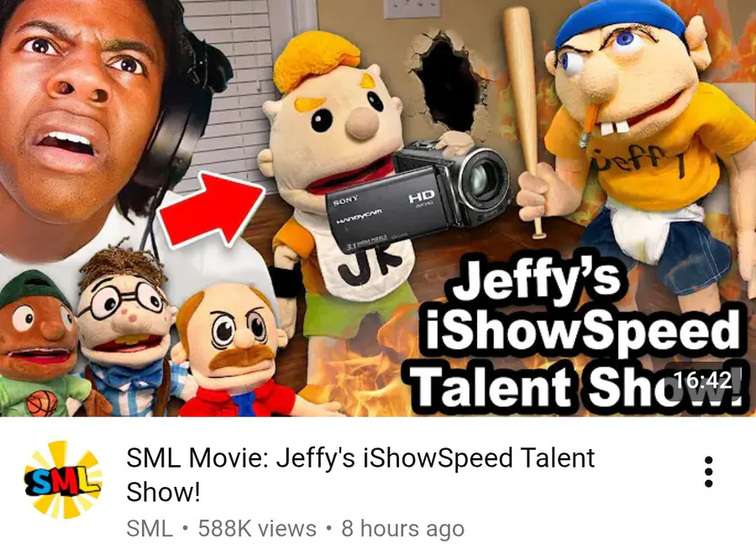Viewport: 756px width, 554px height.
Task: Click the Sony Handycam camcorder in thumbnail
Action: click(418, 196)
